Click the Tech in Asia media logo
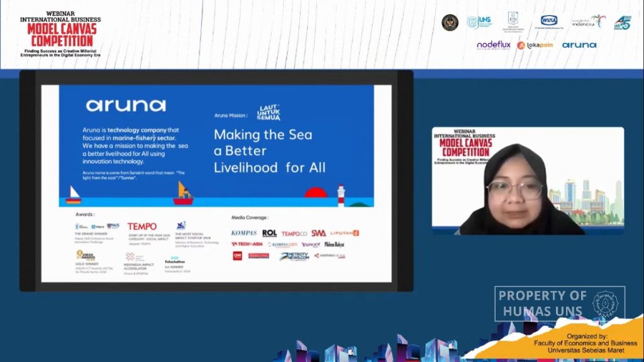This screenshot has height=362, width=644. point(247,244)
